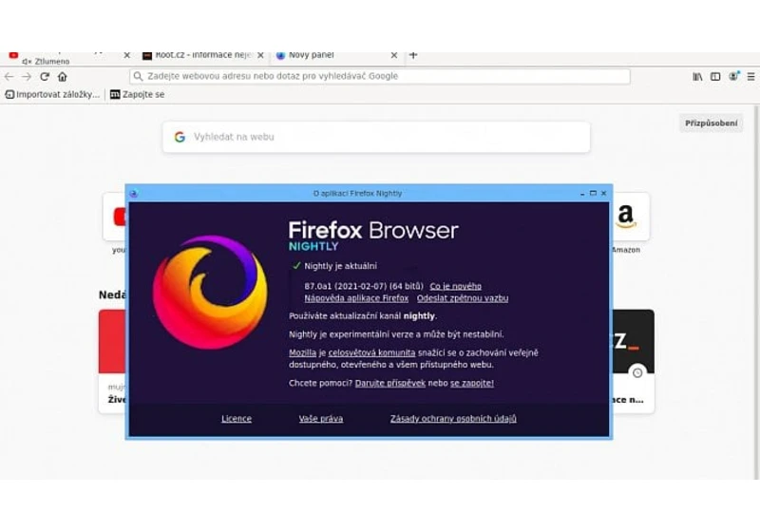Screen dimensions: 760x532
Task: Open the Mozilla link
Action: pos(302,352)
